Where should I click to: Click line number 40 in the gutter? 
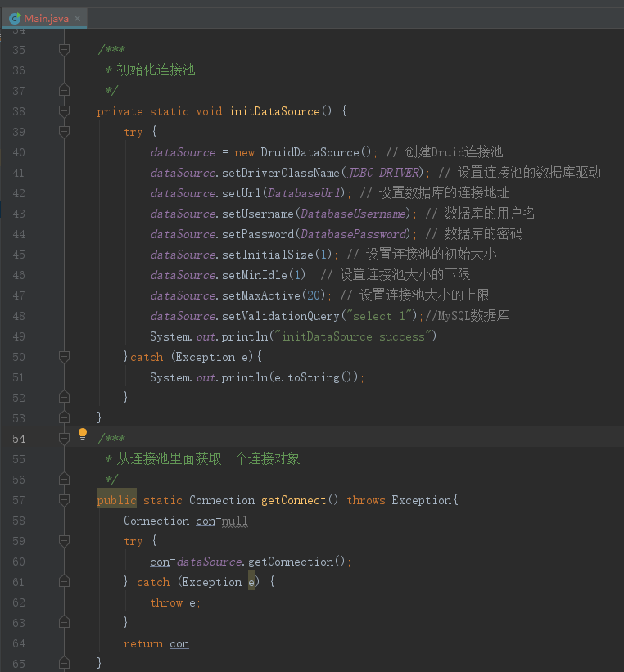[x=19, y=152]
